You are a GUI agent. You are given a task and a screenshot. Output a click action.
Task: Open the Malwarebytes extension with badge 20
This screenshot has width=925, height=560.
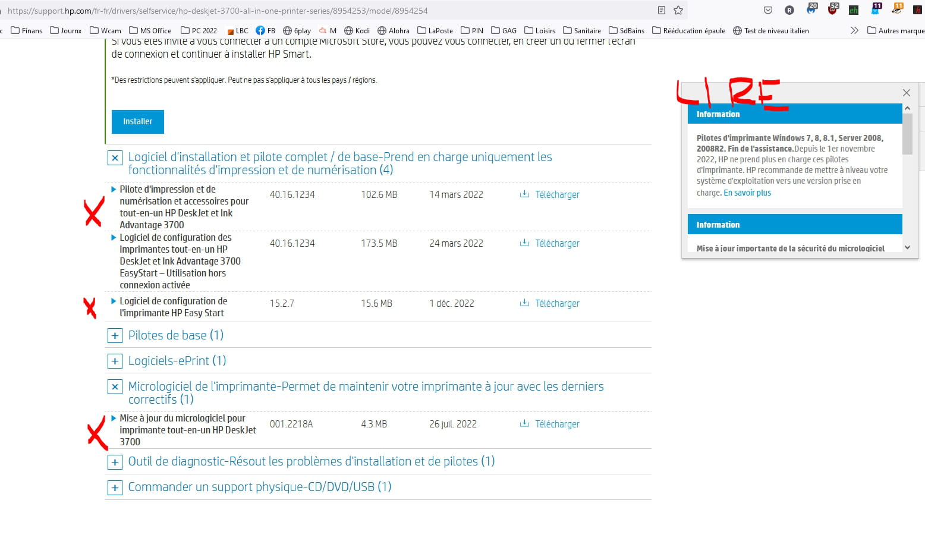click(811, 9)
